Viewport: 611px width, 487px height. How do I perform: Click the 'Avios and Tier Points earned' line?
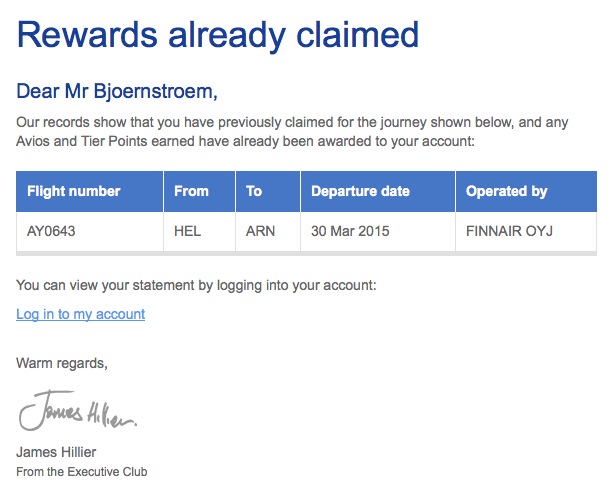click(245, 141)
